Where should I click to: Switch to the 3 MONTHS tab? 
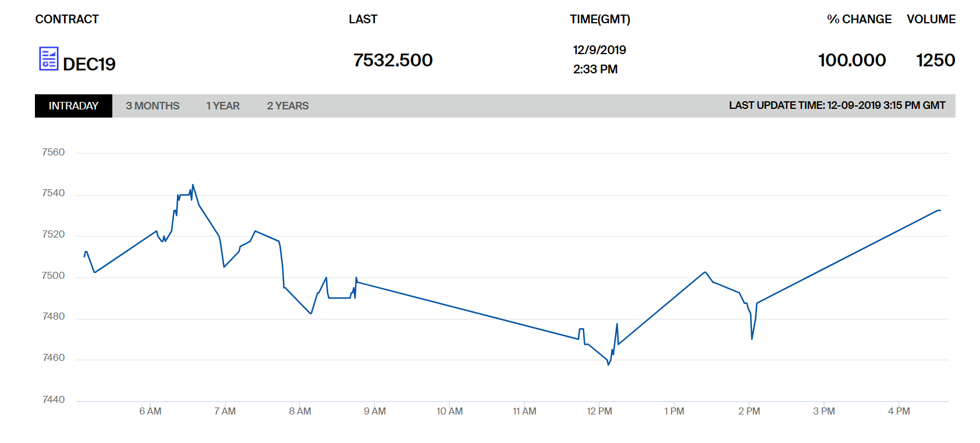pos(152,106)
